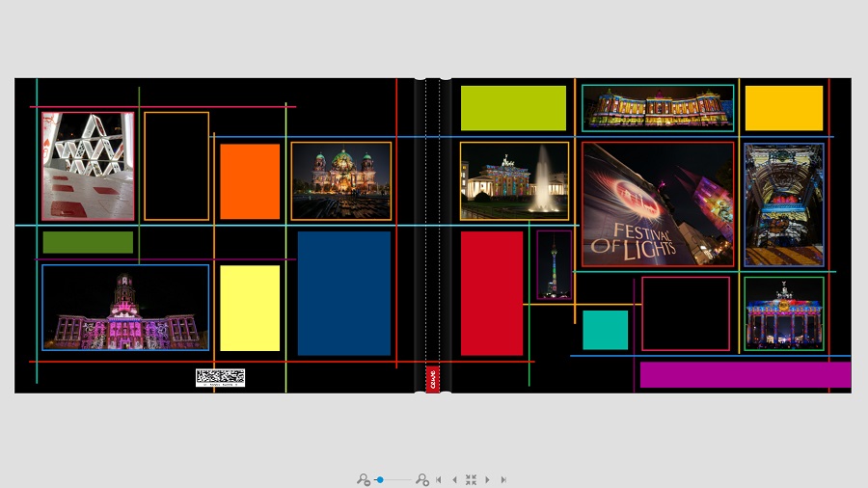Screen dimensions: 868x488
Task: Select the illuminated fountain photo
Action: (x=514, y=181)
